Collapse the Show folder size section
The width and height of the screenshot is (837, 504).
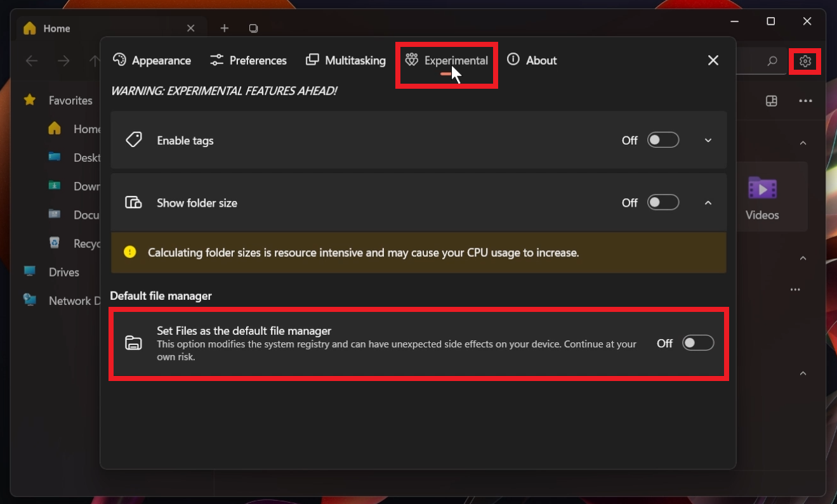tap(708, 203)
